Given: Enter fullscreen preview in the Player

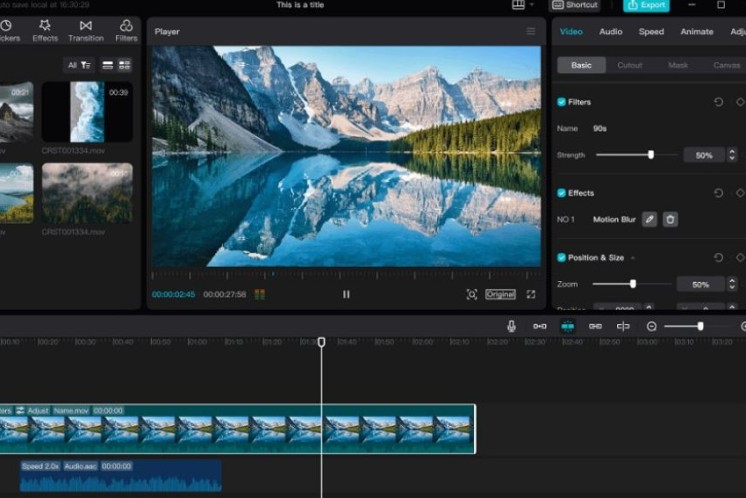Looking at the screenshot, I should tap(531, 294).
